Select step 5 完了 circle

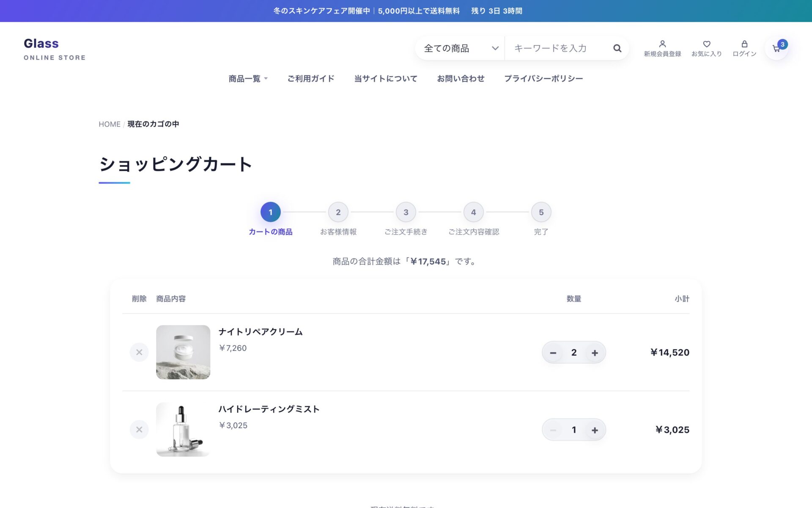click(541, 212)
